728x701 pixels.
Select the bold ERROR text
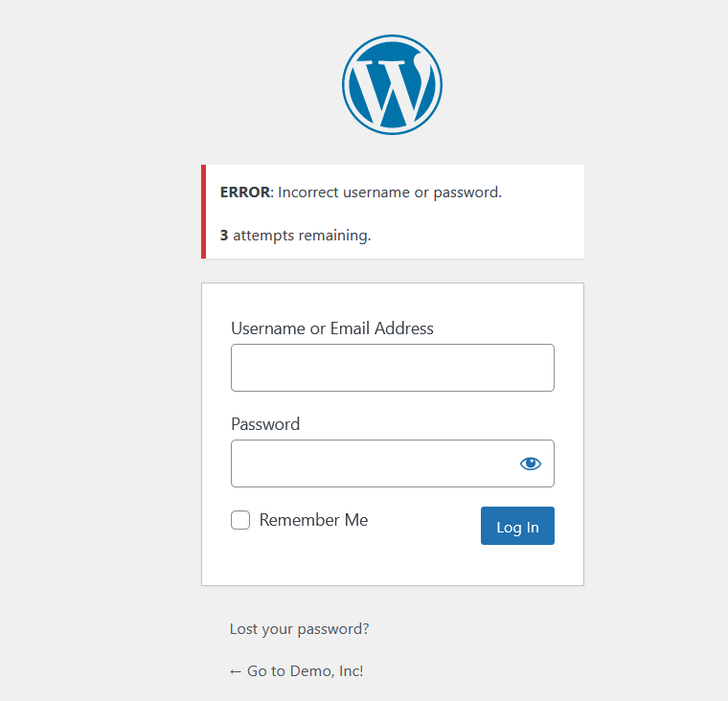[x=244, y=192]
